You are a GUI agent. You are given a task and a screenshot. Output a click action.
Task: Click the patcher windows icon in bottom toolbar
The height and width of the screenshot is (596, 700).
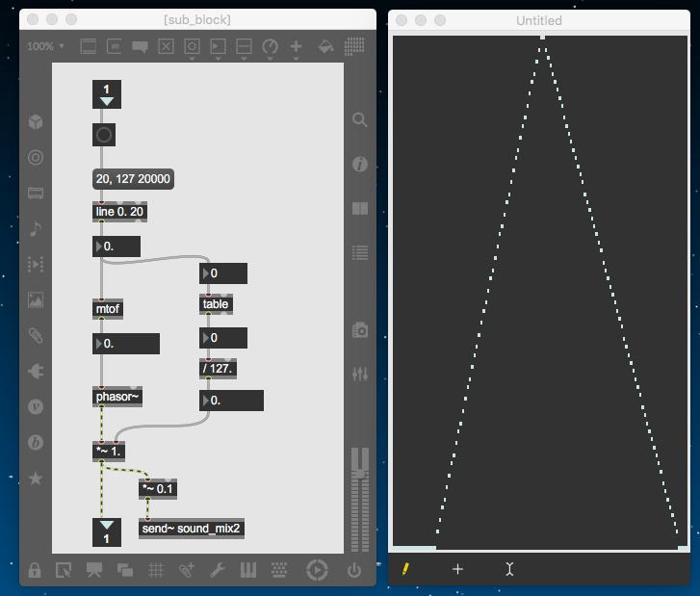125,570
